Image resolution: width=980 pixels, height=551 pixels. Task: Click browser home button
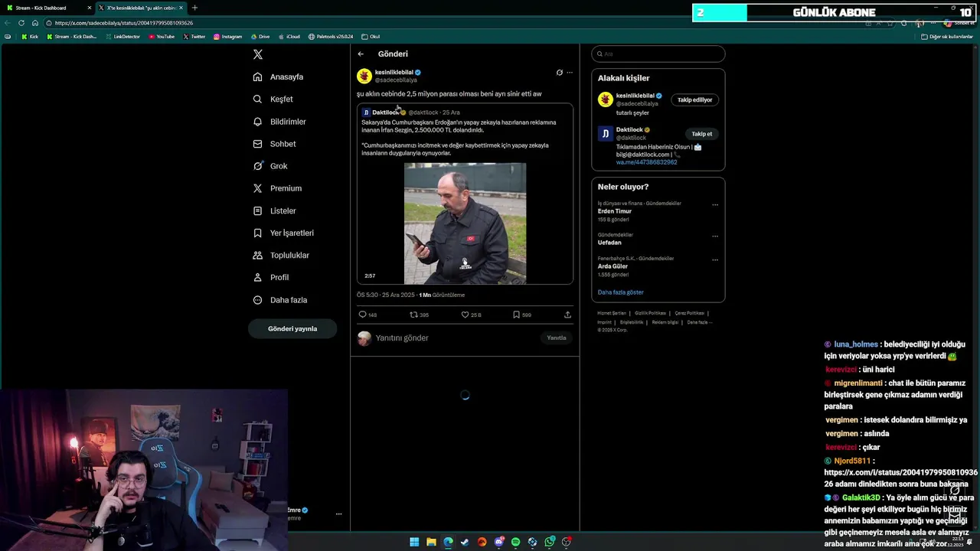point(34,23)
